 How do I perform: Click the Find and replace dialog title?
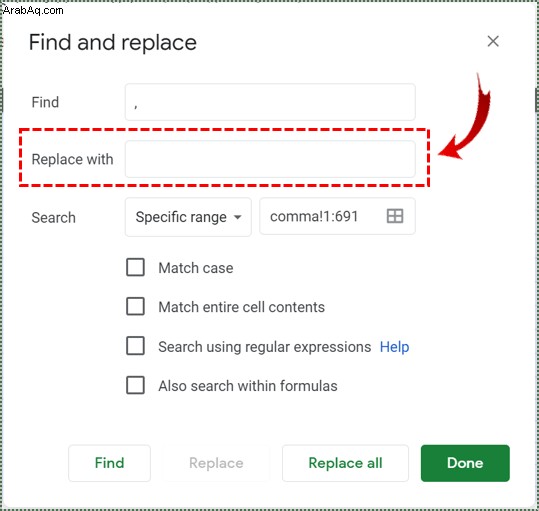pyautogui.click(x=113, y=42)
